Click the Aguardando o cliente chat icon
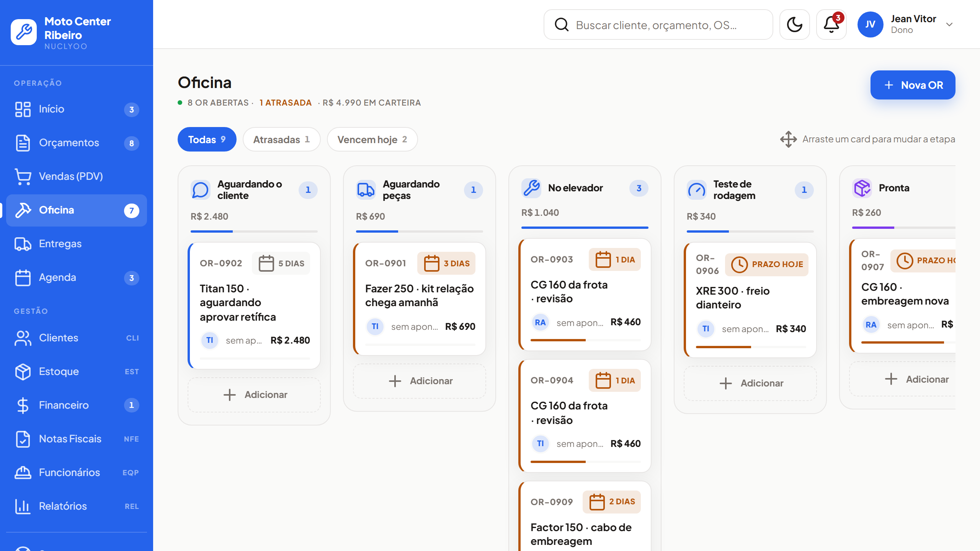The width and height of the screenshot is (980, 551). 201,190
